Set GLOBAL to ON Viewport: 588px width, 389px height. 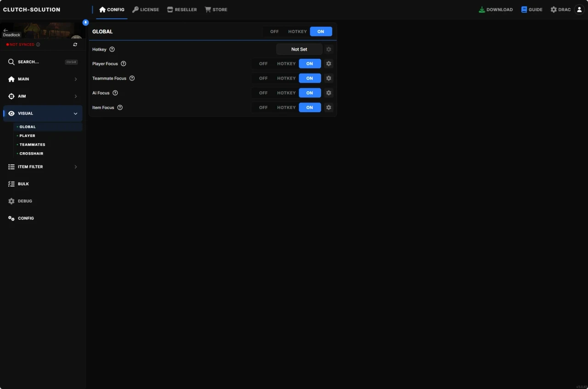pos(321,32)
